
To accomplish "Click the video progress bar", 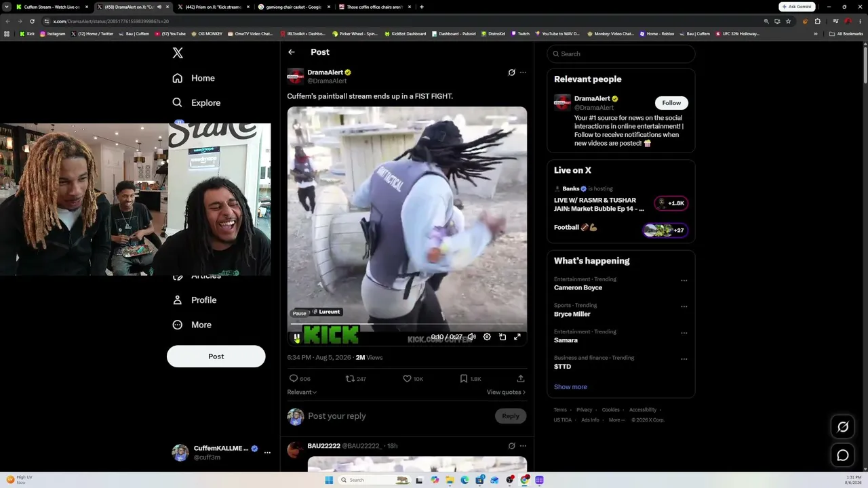I will tap(407, 325).
